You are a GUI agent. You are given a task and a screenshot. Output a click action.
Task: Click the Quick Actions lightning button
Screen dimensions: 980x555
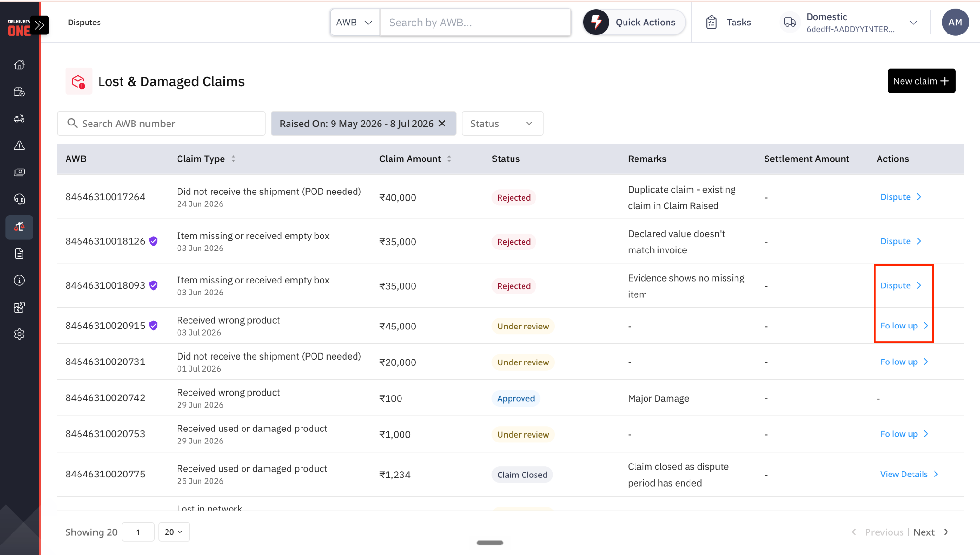(635, 22)
